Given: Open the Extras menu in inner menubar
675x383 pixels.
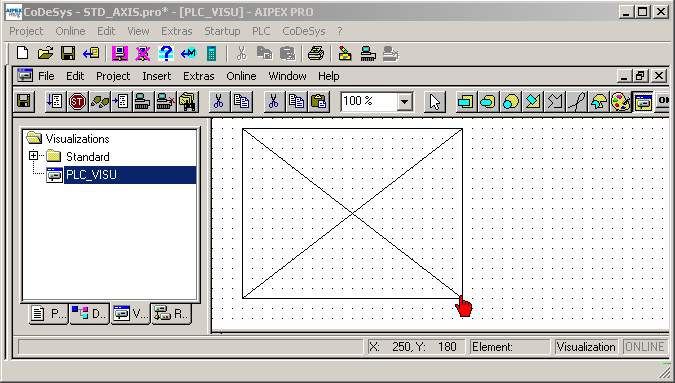Looking at the screenshot, I should (x=198, y=76).
